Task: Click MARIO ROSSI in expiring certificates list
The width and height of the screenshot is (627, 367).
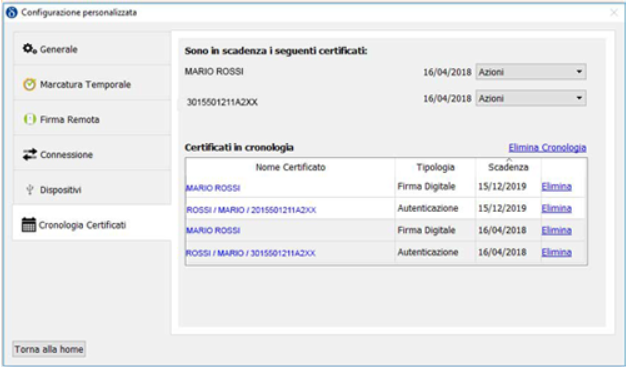Action: pos(214,72)
